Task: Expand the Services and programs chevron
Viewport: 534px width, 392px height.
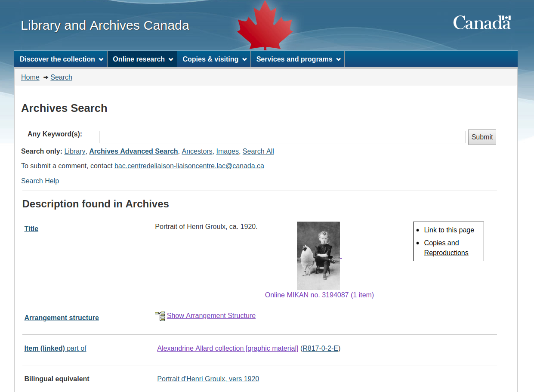Action: point(338,59)
